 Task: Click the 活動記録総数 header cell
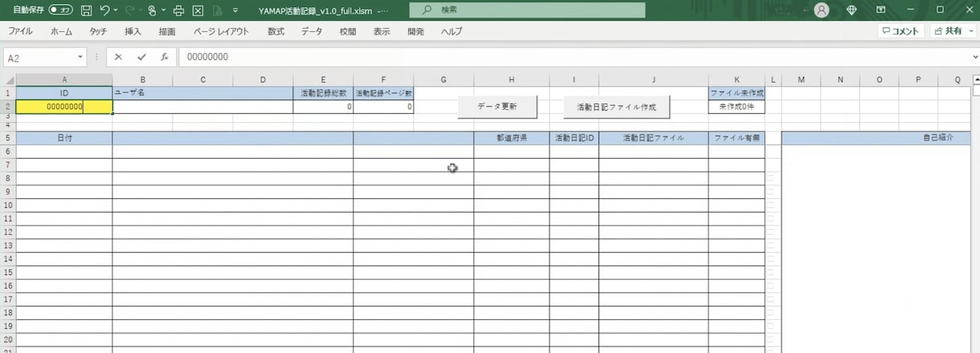pyautogui.click(x=323, y=93)
